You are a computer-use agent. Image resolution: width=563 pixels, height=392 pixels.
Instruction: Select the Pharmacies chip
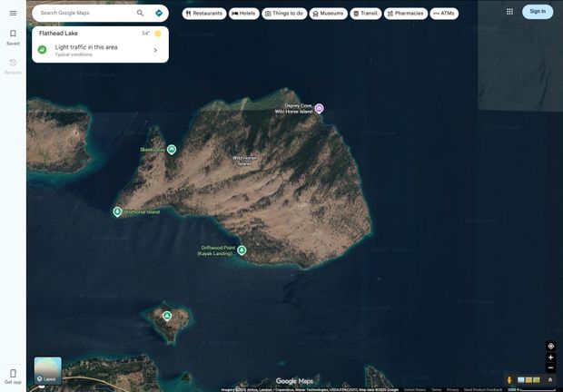click(406, 14)
